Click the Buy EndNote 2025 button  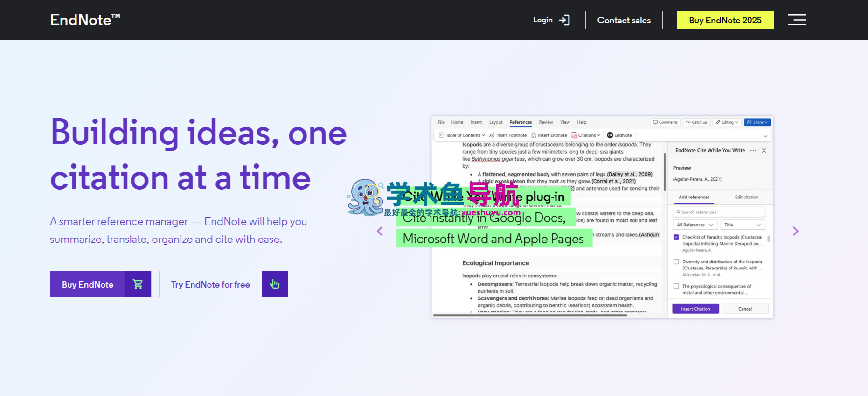pyautogui.click(x=725, y=20)
